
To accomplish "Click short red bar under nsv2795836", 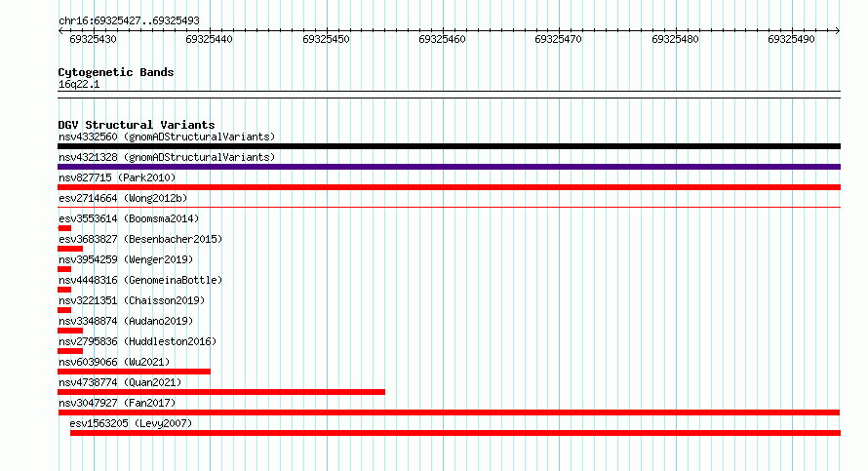I will click(70, 351).
